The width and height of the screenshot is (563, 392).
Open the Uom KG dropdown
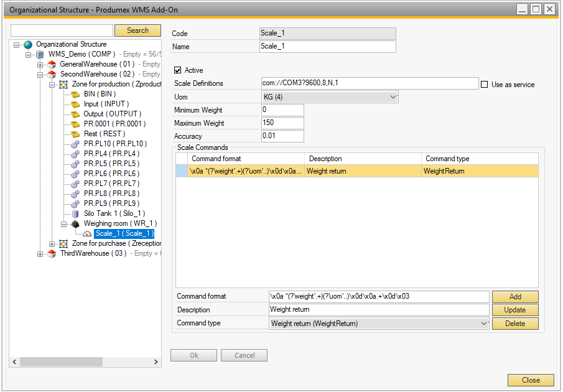click(392, 97)
